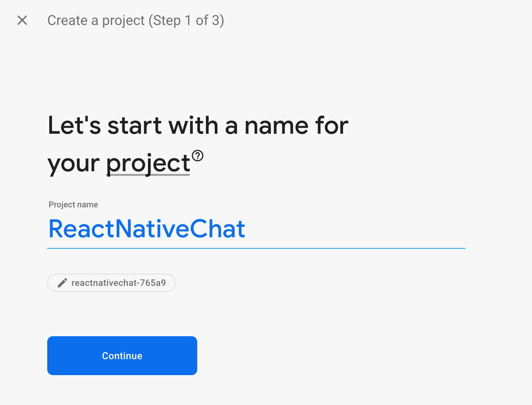Focus the Project name input field
Image resolution: width=532 pixels, height=405 pixels.
pos(256,229)
